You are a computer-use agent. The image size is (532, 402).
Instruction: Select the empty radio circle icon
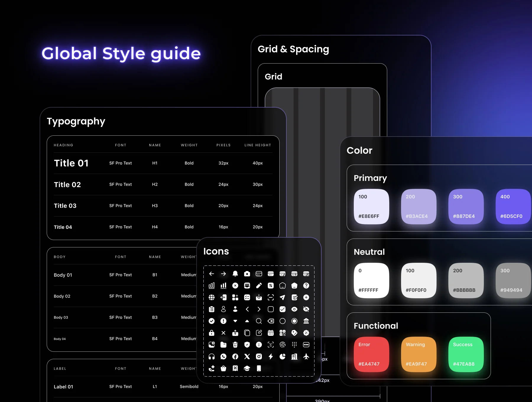283,321
